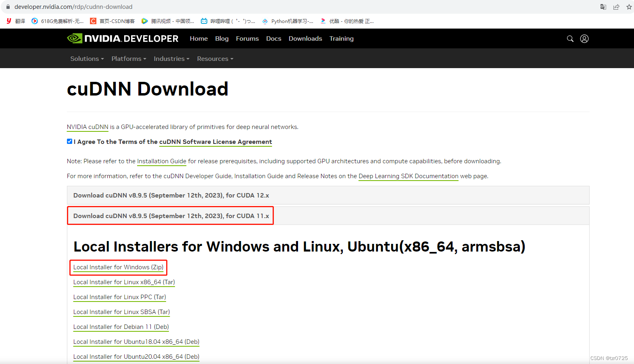Open the user account icon

pyautogui.click(x=584, y=39)
